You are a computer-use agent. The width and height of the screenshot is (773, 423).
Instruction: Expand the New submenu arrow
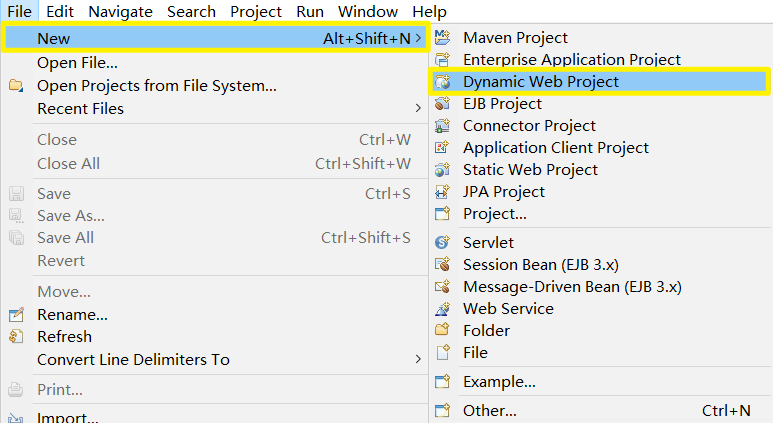click(418, 39)
